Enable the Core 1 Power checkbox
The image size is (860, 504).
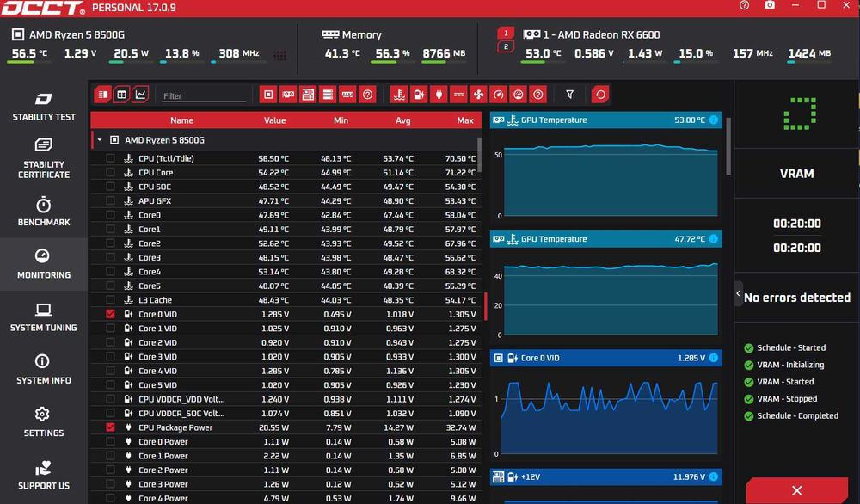[x=110, y=456]
